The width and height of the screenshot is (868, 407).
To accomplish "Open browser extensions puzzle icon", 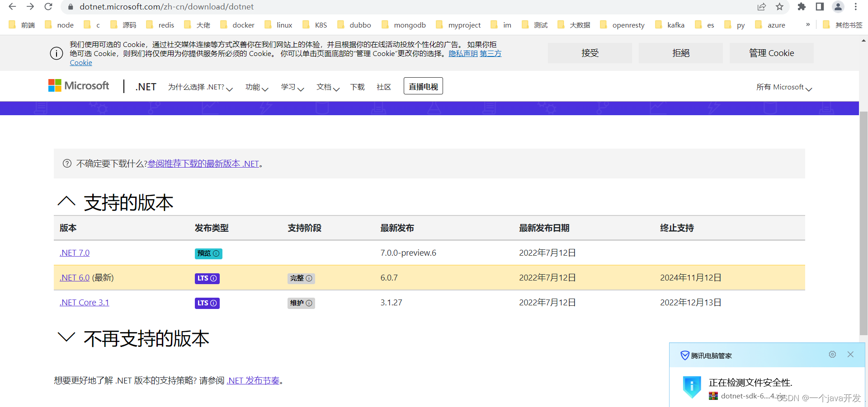I will point(802,7).
